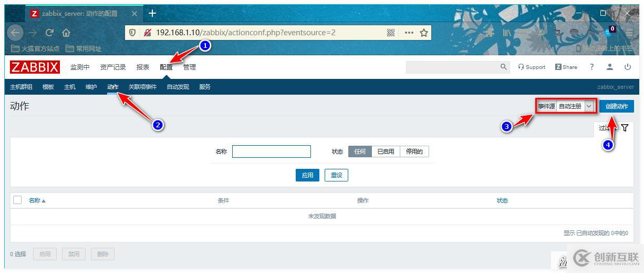Open the Support link
This screenshot has height=273, width=644.
(x=532, y=67)
